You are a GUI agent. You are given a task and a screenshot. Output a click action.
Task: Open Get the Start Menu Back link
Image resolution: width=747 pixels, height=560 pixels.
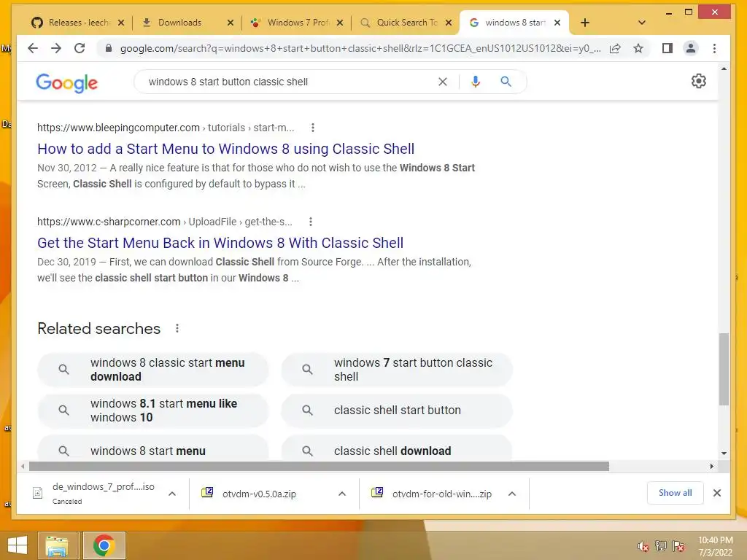pos(220,243)
